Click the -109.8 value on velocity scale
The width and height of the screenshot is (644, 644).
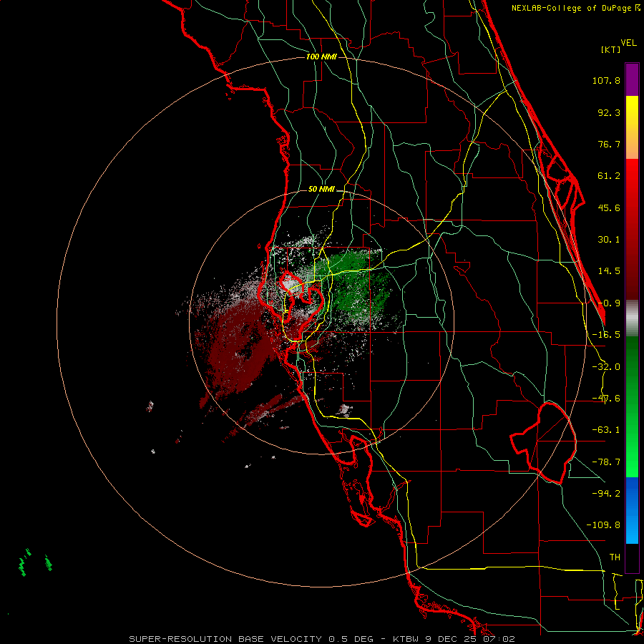[x=604, y=525]
